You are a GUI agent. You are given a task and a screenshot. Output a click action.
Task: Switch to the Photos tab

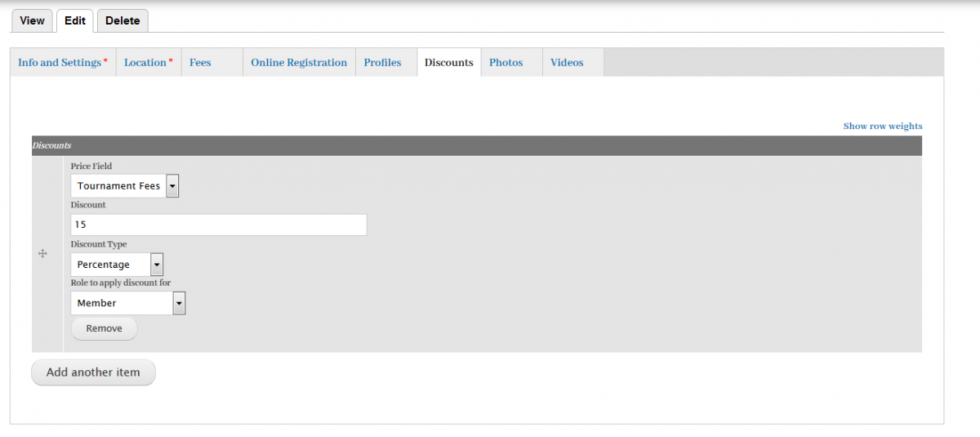[x=506, y=62]
